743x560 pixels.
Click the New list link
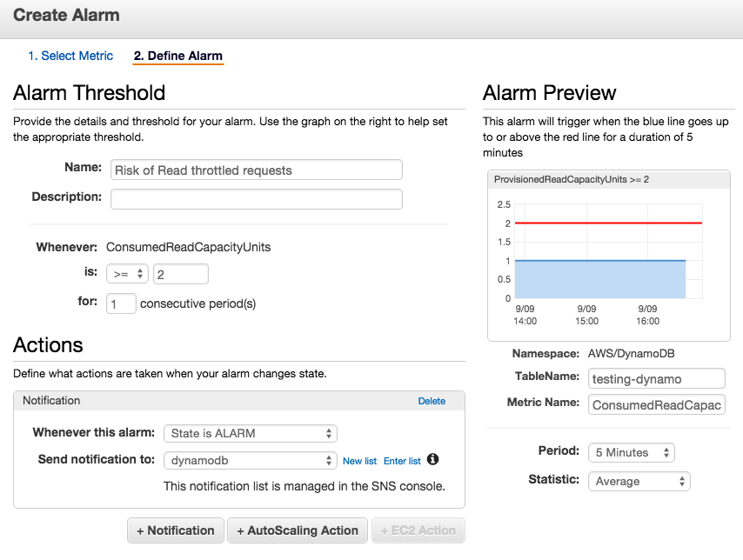point(359,461)
